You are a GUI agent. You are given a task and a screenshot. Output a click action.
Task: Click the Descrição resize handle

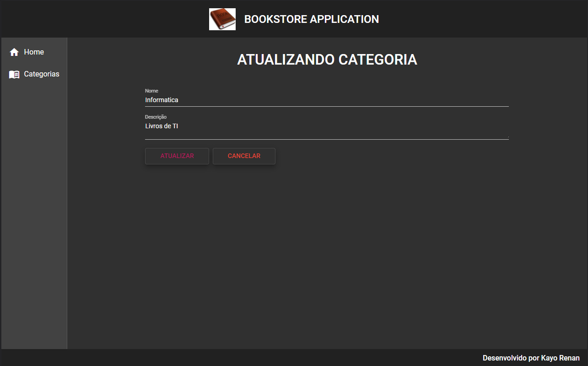tap(507, 137)
